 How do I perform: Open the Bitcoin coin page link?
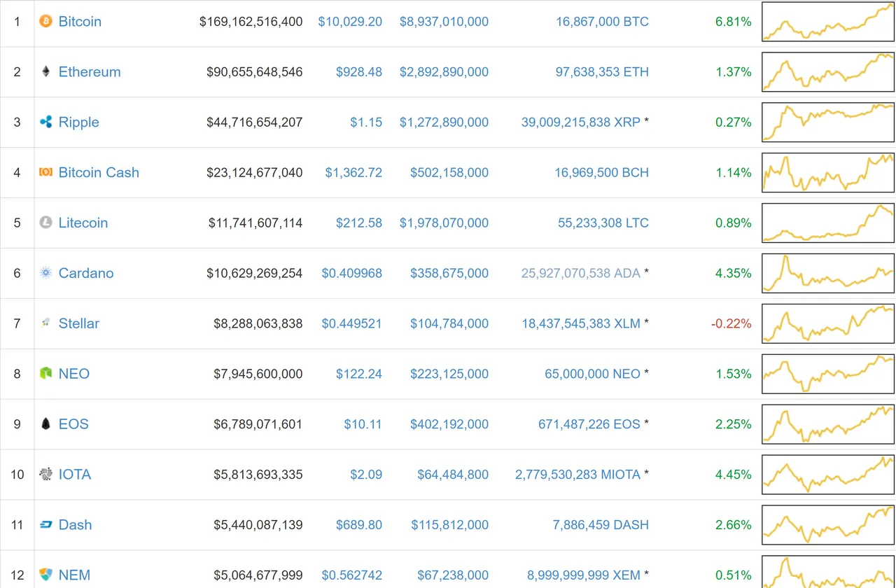click(80, 22)
